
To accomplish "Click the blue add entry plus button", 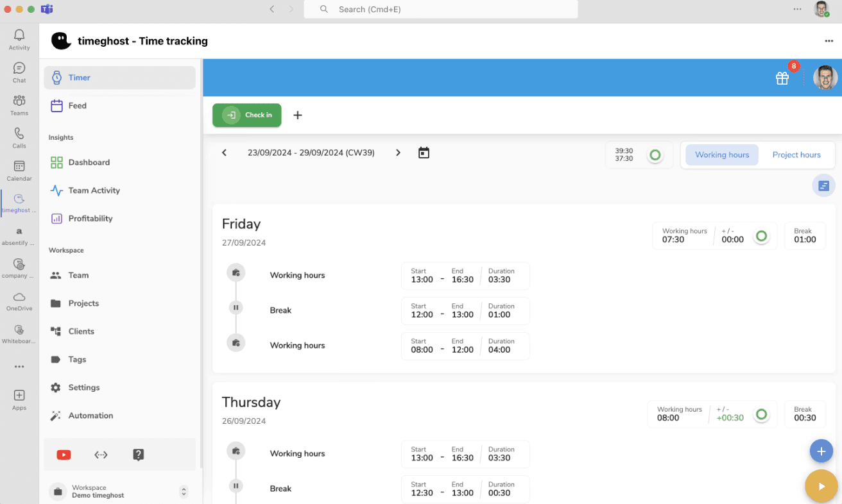I will (x=821, y=451).
